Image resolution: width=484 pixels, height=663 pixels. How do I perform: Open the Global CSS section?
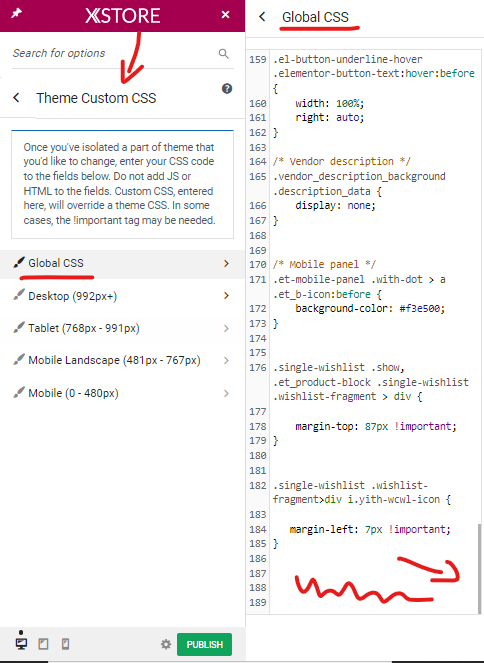click(122, 263)
